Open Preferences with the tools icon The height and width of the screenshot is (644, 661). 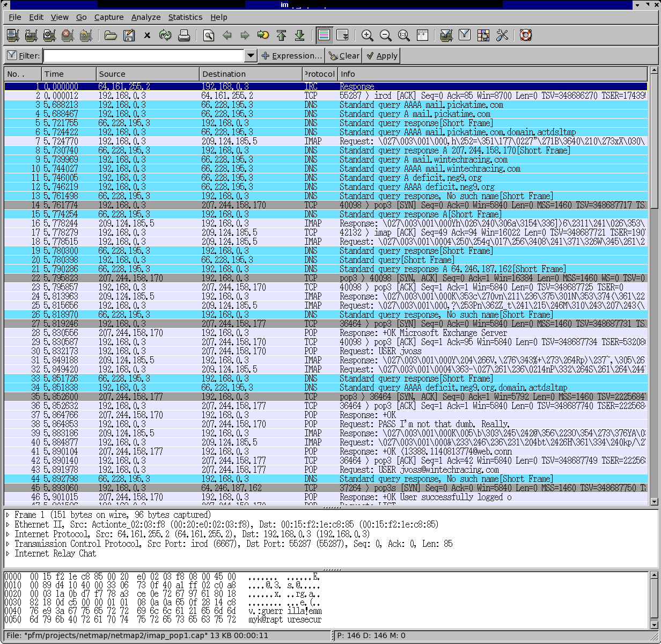click(x=502, y=35)
